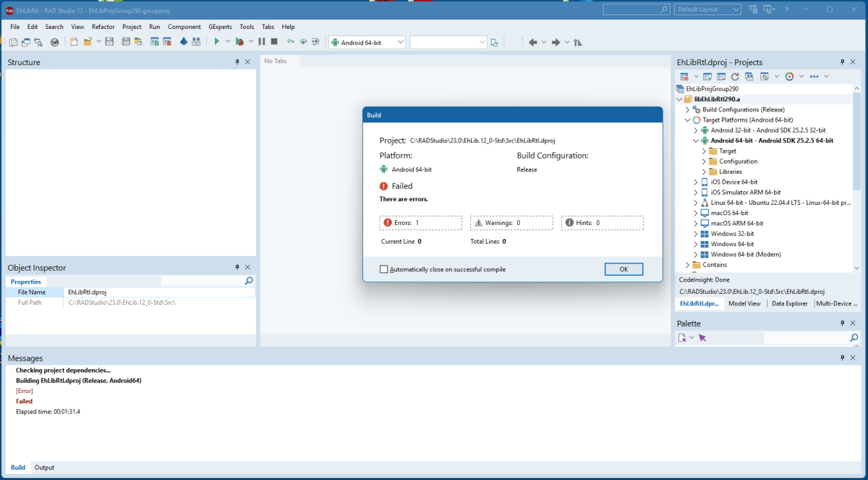The width and height of the screenshot is (868, 480).
Task: Open the Component menu
Action: 184,27
